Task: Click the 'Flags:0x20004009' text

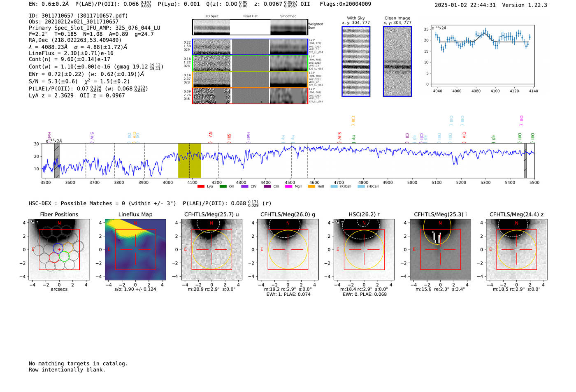Action: coord(345,4)
